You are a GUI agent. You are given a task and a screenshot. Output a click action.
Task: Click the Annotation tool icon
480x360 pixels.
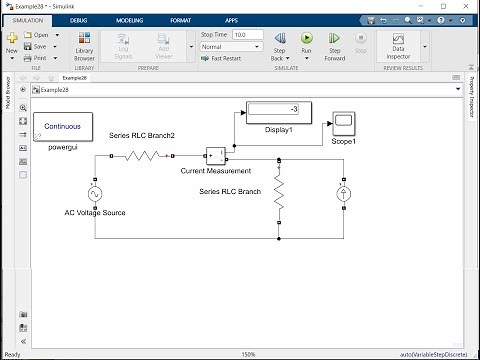pos(23,148)
